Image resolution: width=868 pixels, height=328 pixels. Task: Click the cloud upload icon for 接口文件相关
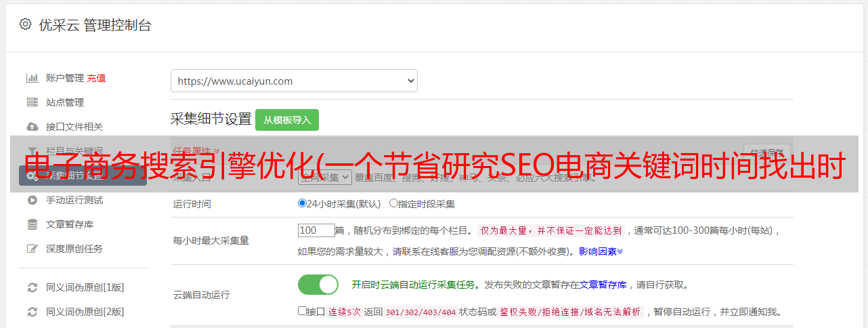[x=32, y=127]
